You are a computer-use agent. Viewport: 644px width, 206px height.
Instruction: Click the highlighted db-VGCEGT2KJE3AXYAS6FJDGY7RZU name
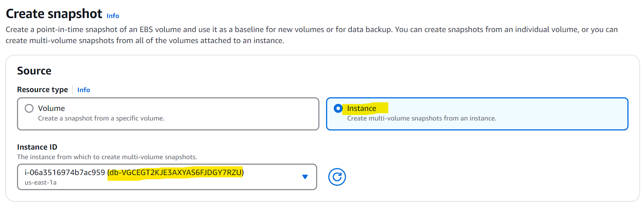[x=176, y=172]
